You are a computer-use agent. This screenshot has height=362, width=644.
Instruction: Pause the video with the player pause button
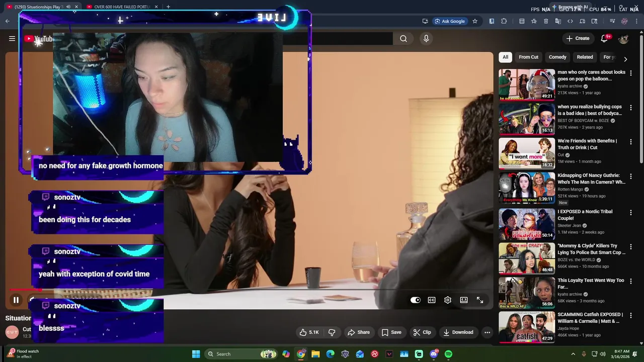[16, 300]
